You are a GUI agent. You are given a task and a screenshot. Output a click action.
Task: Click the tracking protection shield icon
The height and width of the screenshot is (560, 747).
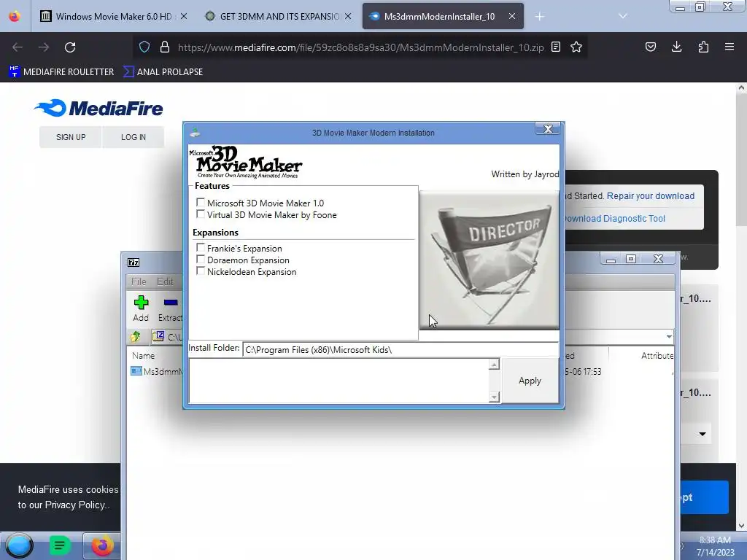[x=144, y=47]
